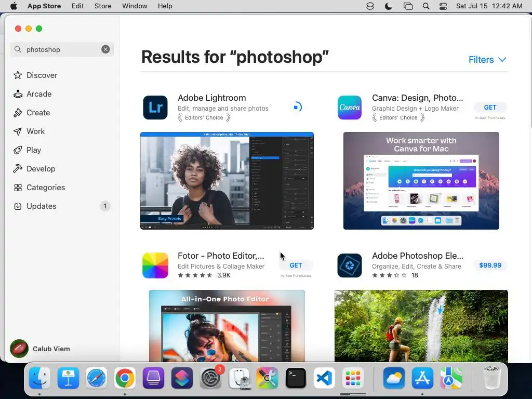Image resolution: width=532 pixels, height=399 pixels.
Task: Open ColorSync Utility in the Dock
Action: pos(268,378)
